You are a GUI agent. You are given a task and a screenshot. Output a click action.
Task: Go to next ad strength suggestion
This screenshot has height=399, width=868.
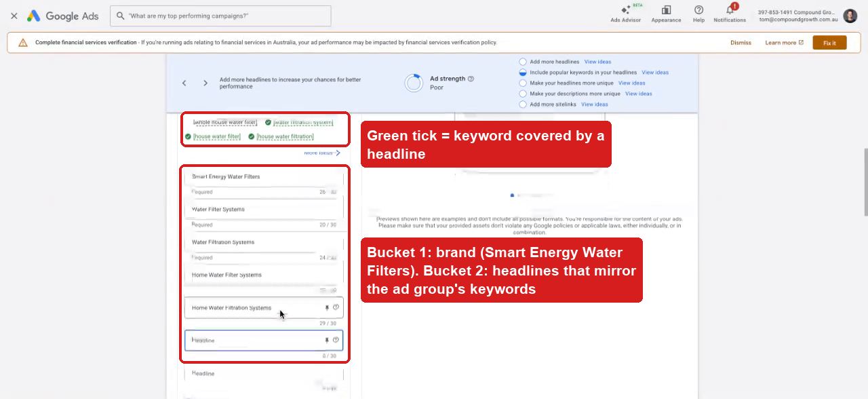pyautogui.click(x=205, y=83)
